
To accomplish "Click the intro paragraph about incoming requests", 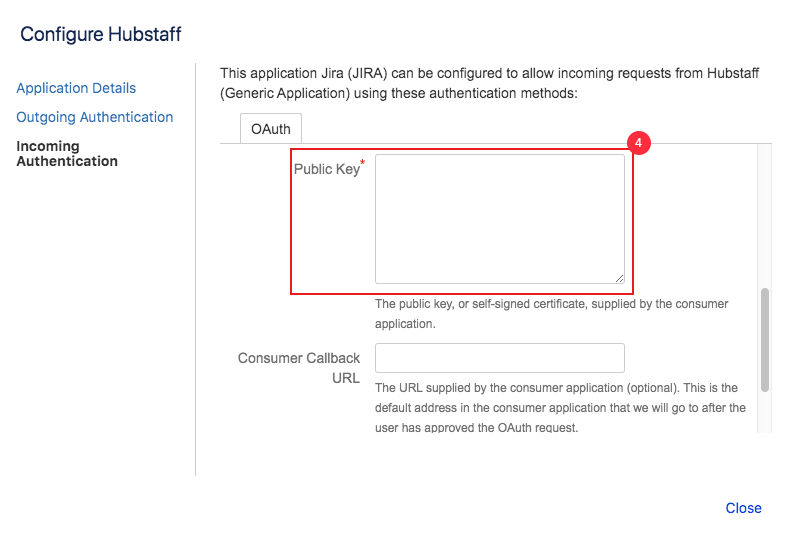I will pos(489,83).
